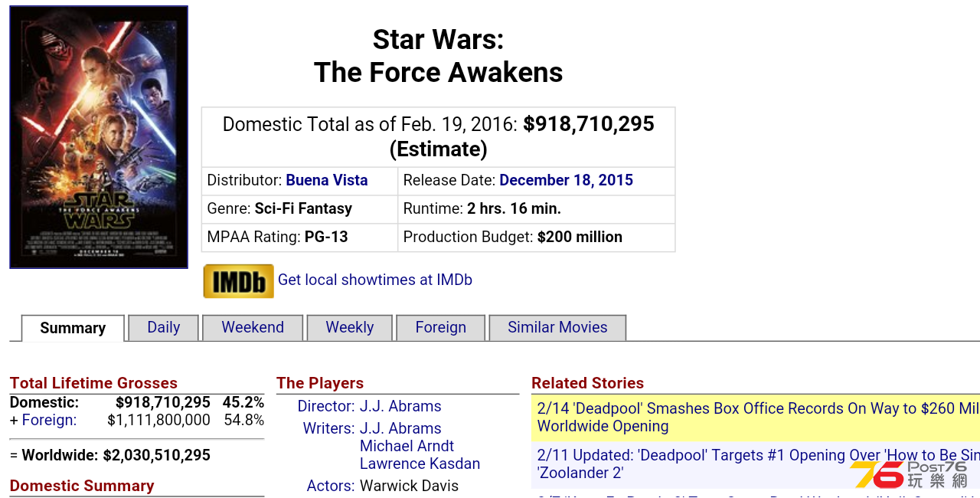Click the IMDb logo icon
Image resolution: width=980 pixels, height=498 pixels.
pos(238,281)
